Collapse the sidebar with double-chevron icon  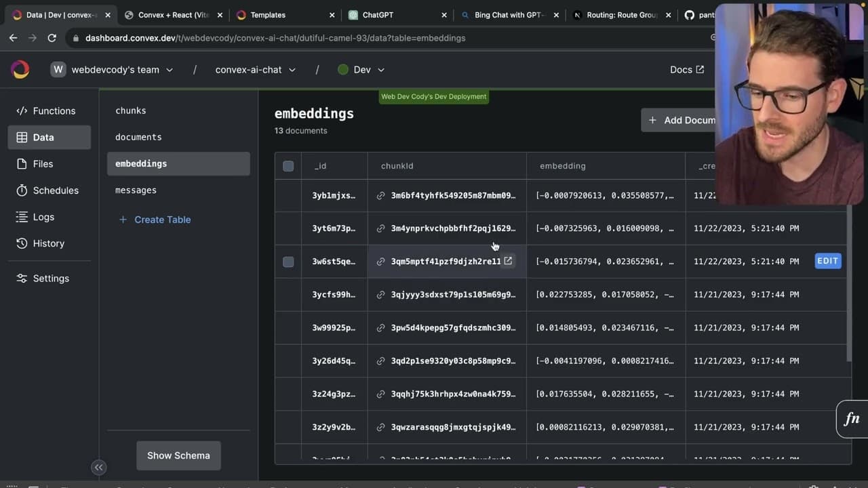pos(98,467)
